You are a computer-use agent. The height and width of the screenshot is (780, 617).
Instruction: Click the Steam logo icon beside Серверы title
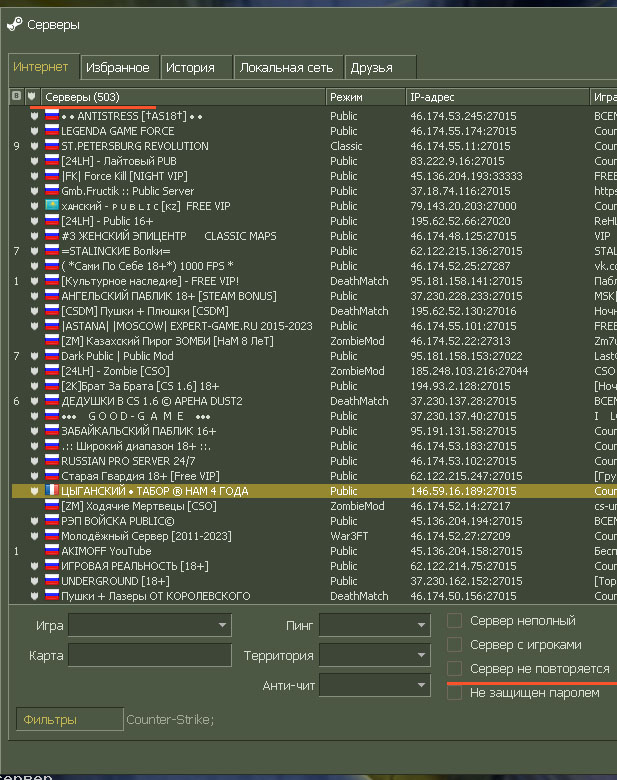coord(14,23)
